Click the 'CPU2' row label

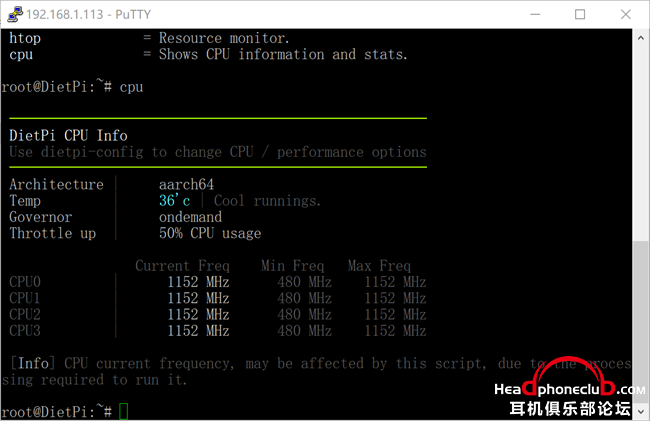pyautogui.click(x=25, y=315)
